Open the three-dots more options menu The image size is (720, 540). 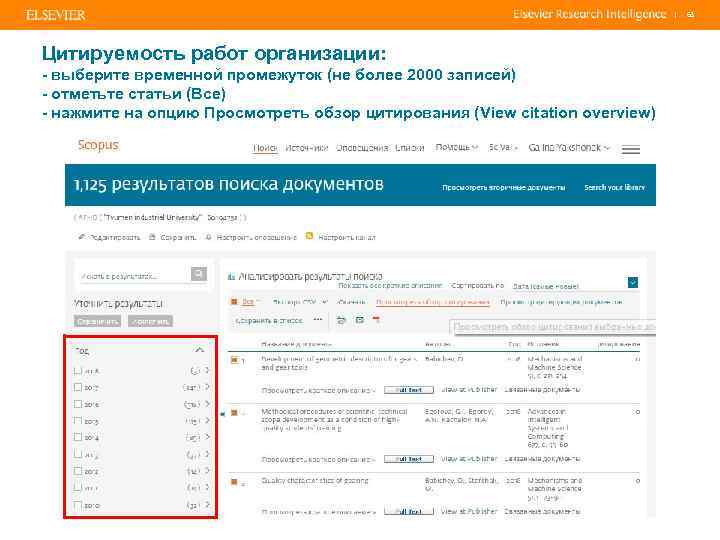click(x=318, y=319)
